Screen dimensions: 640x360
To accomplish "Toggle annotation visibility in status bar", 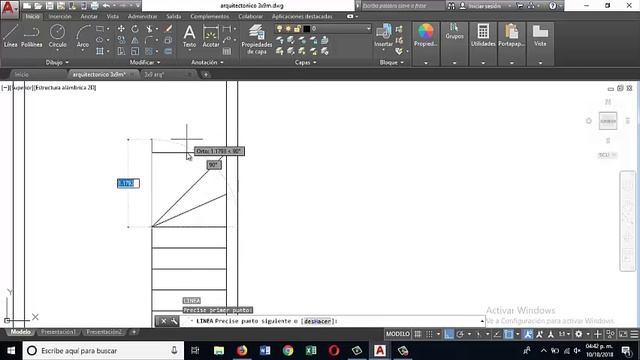I will coord(528,334).
